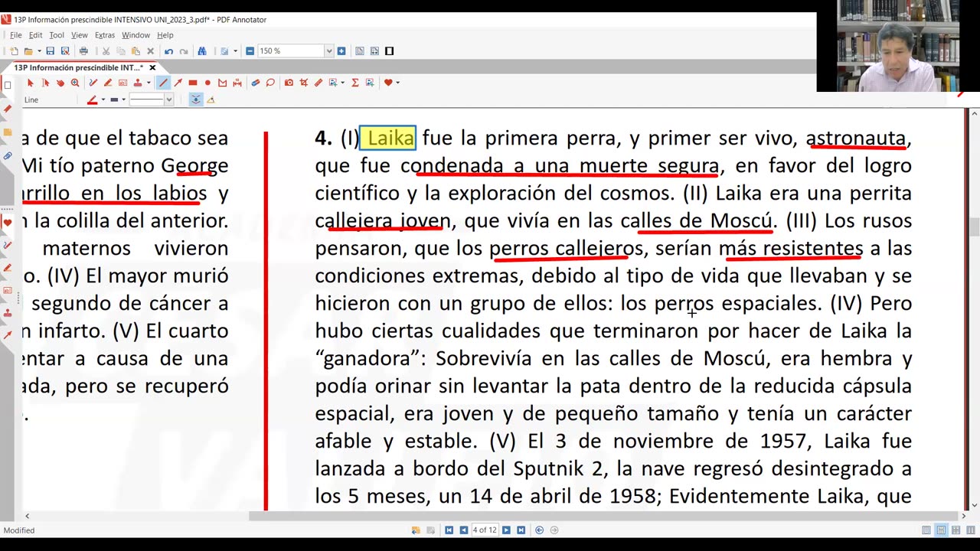
Task: Toggle the snap-to-angle icon in the tool properties
Action: pos(211,99)
